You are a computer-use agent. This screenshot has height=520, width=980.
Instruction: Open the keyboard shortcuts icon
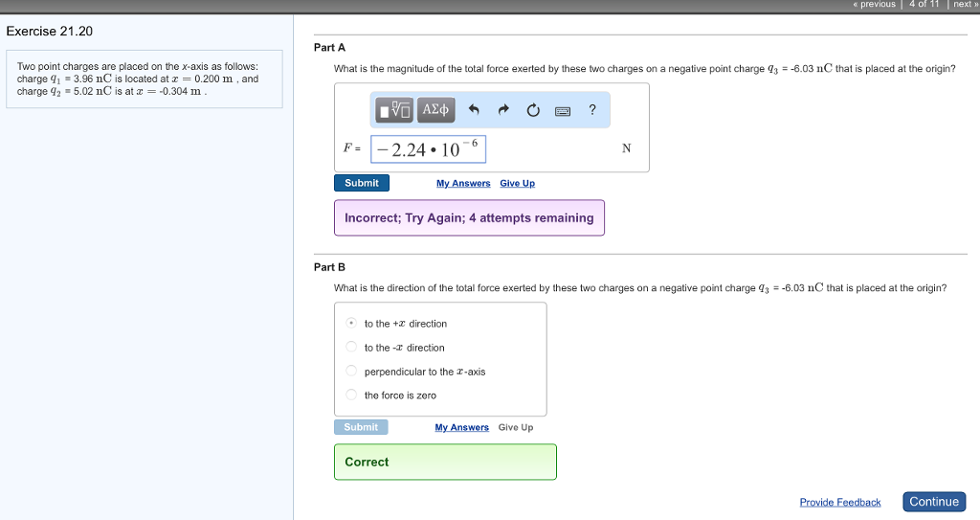pos(563,111)
